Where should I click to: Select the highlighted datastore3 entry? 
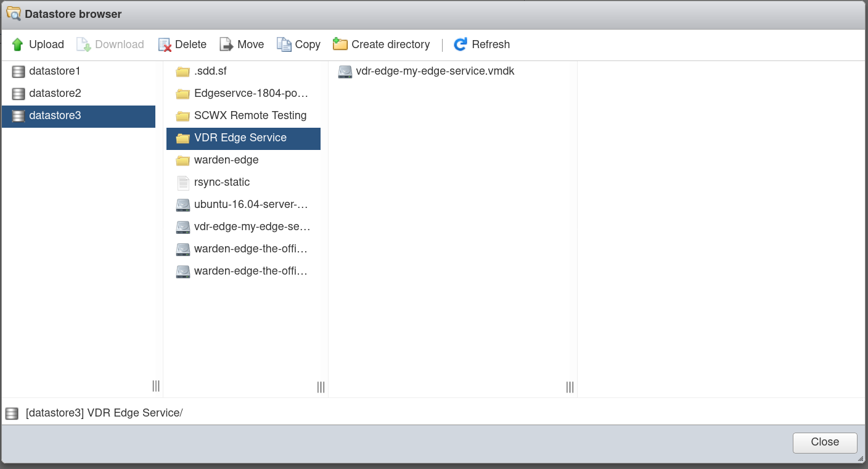[x=78, y=116]
